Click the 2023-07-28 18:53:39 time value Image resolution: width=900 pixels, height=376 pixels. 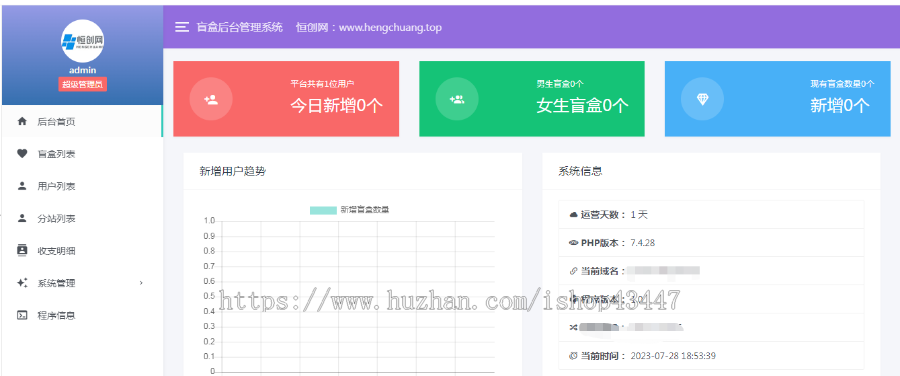673,356
